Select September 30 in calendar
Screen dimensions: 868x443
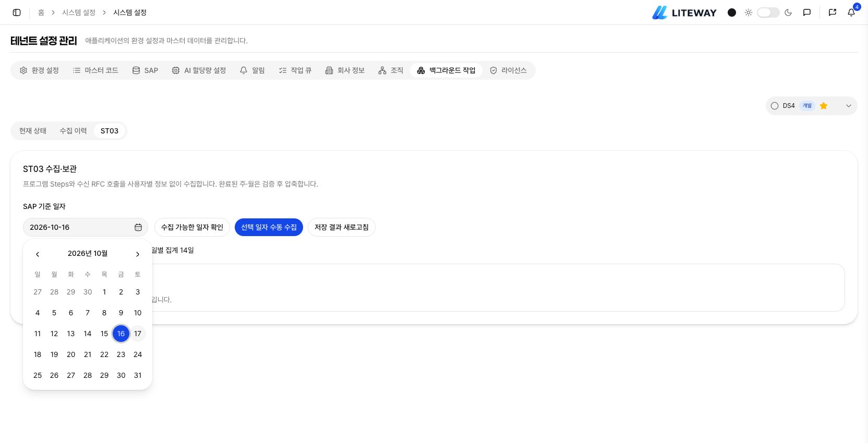(x=88, y=292)
